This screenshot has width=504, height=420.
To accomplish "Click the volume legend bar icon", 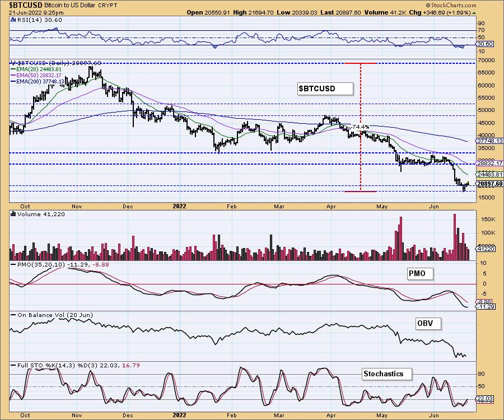I will 13,214.
